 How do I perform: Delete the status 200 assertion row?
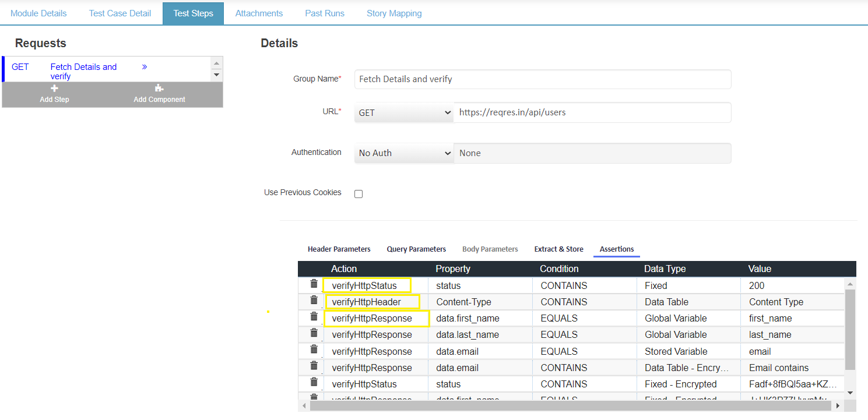point(314,284)
